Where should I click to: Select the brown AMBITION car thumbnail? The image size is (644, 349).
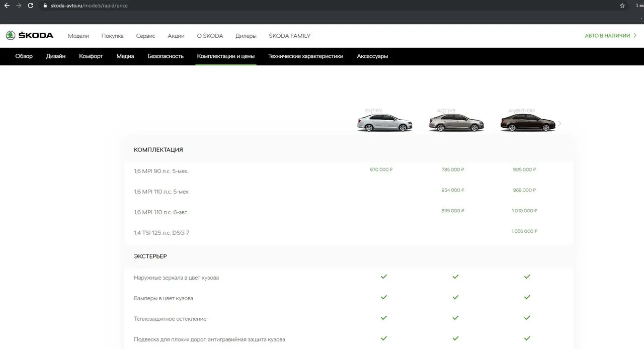point(528,122)
